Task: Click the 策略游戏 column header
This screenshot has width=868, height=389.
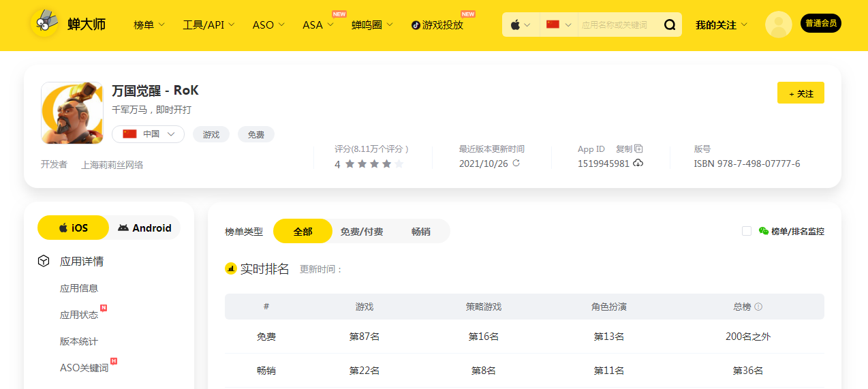Action: [x=484, y=307]
